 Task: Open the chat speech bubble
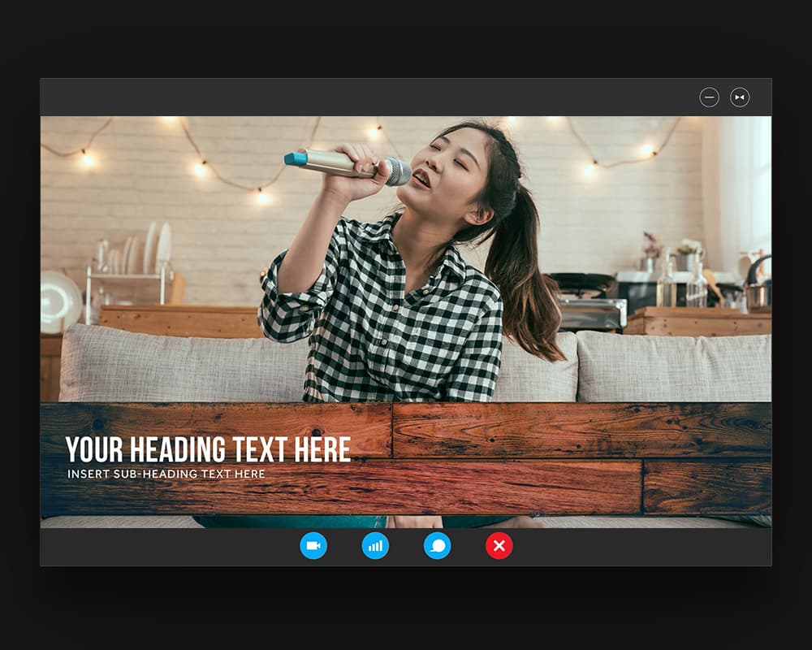point(438,545)
